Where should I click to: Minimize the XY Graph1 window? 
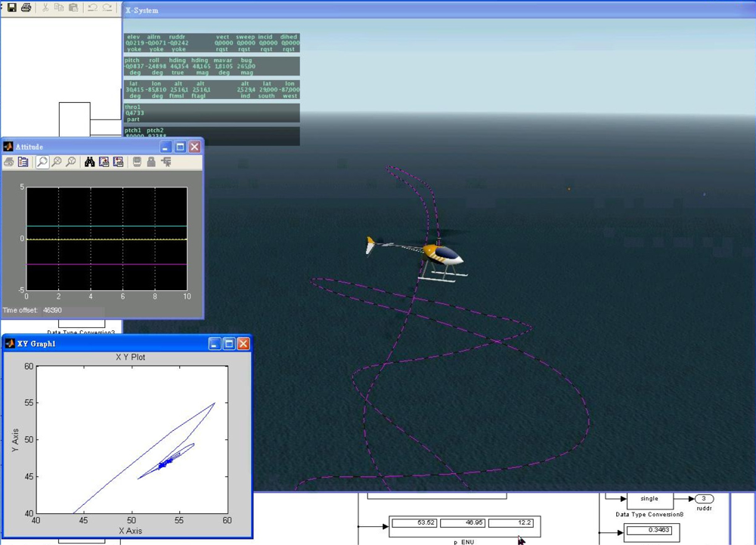click(x=215, y=344)
